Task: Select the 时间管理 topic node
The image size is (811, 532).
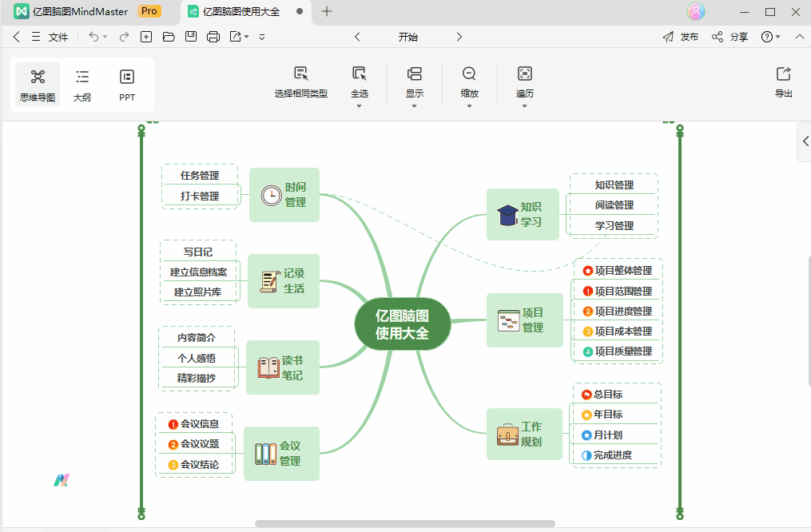Action: click(x=284, y=195)
